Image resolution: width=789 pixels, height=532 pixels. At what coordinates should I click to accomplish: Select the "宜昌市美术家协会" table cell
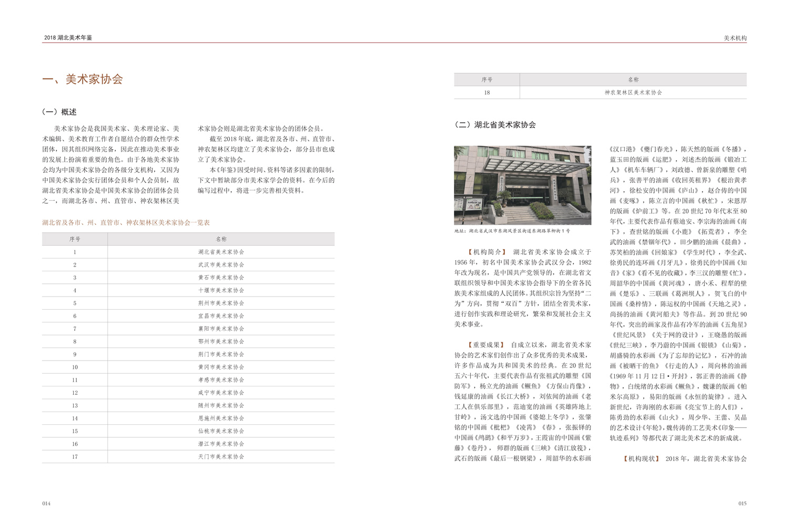click(x=221, y=316)
